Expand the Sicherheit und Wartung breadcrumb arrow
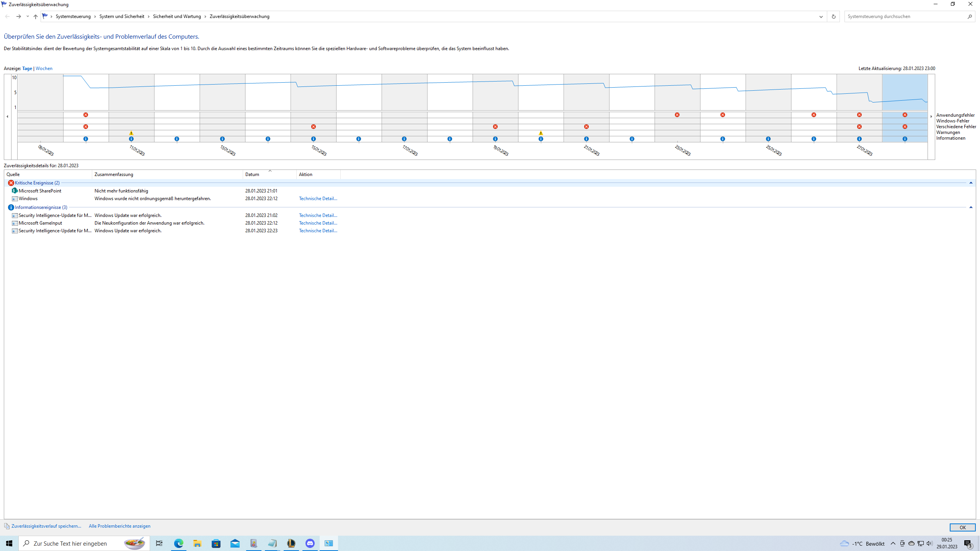 coord(205,16)
